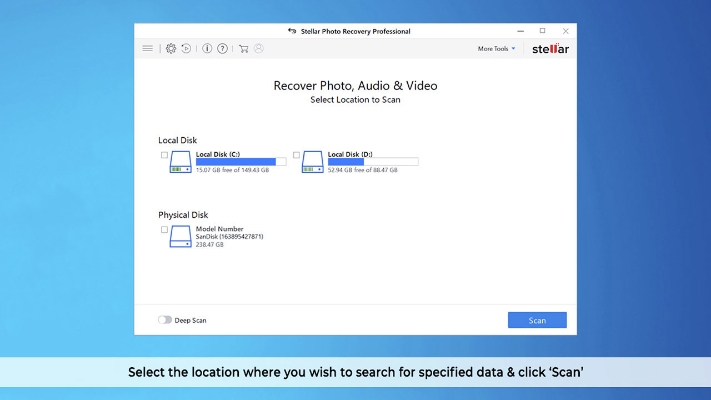
Task: Select the Local Disk (C:) drive icon
Action: (180, 162)
